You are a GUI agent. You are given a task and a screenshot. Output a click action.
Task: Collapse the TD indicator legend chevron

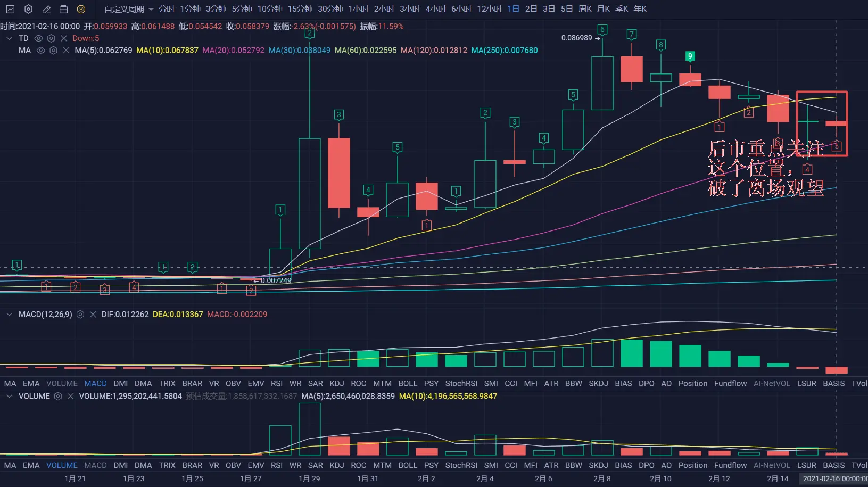pos(9,38)
